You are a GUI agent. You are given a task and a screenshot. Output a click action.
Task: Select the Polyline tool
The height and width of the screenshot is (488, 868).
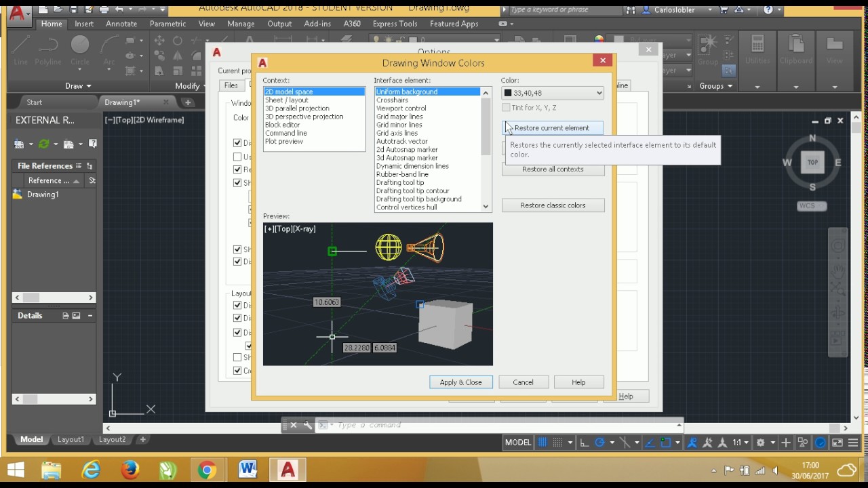48,51
